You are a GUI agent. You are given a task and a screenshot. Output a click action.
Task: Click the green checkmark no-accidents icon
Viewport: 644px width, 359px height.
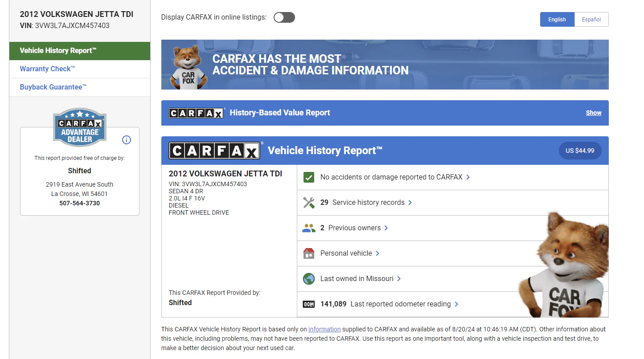308,177
